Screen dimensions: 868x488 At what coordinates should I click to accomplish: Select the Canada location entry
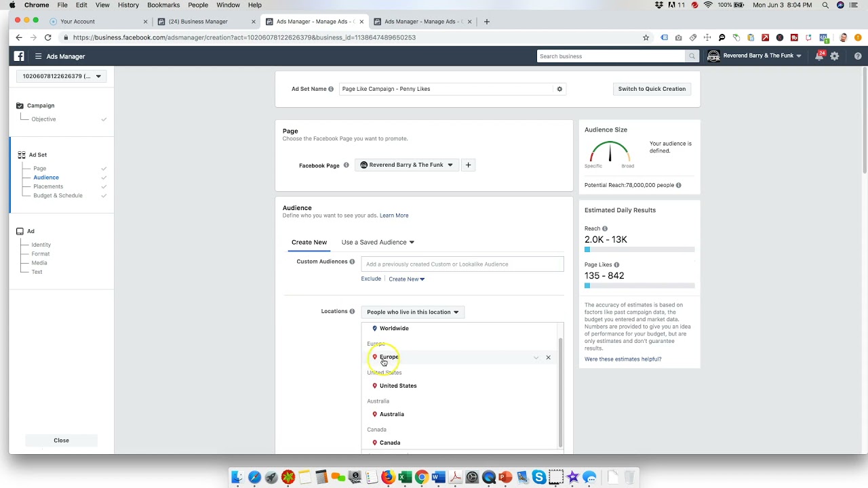tap(389, 443)
